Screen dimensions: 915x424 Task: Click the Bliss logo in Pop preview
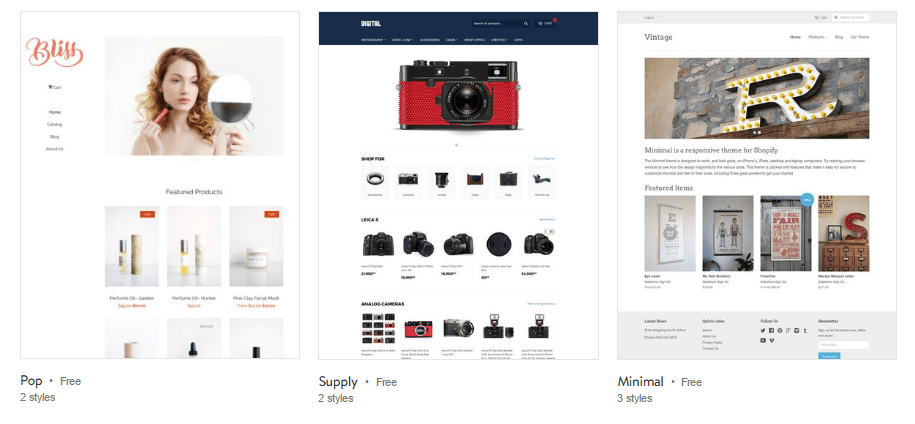click(54, 52)
